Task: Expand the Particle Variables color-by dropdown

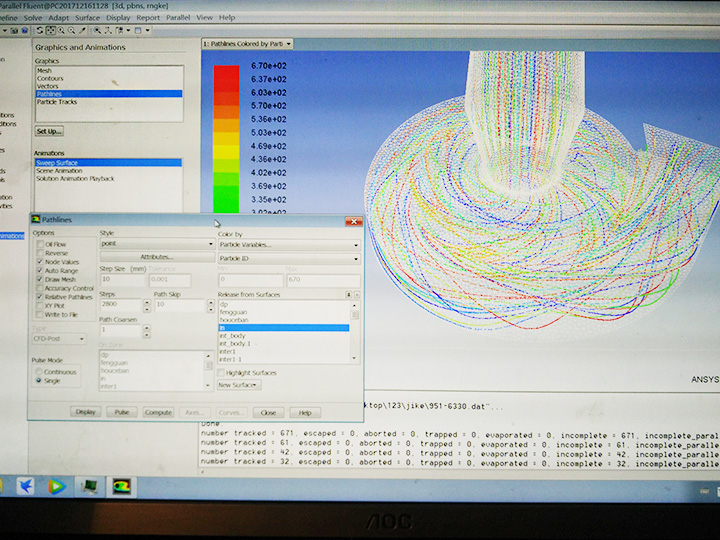Action: pyautogui.click(x=288, y=243)
